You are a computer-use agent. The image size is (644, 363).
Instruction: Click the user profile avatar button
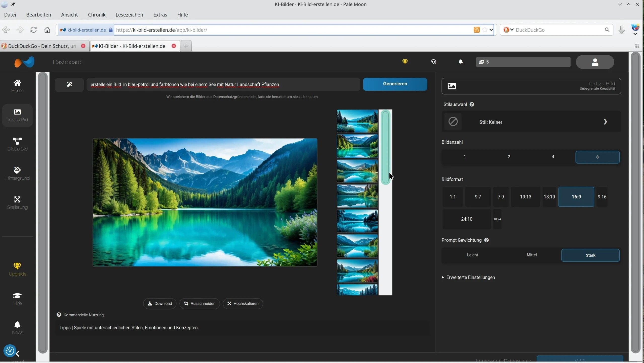pyautogui.click(x=595, y=62)
